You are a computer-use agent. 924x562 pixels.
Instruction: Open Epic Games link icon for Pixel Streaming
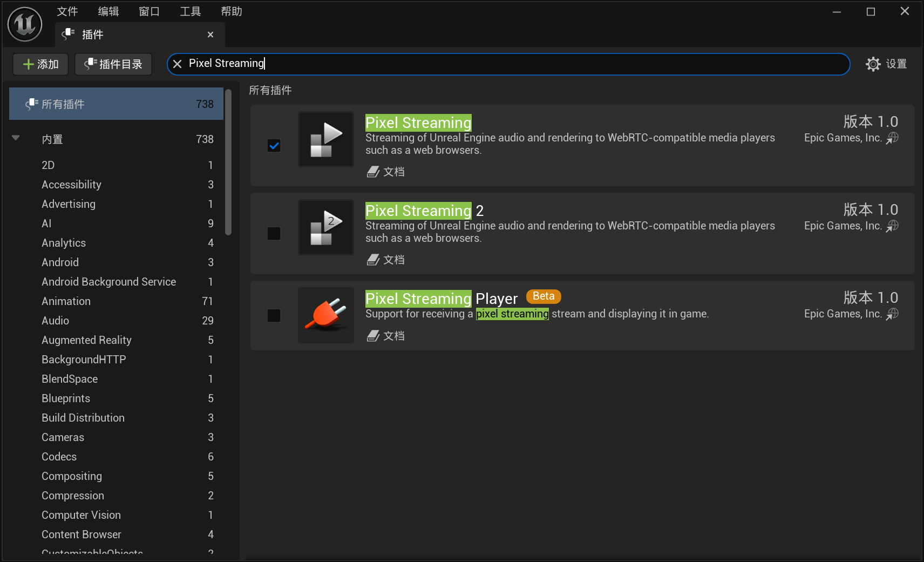pyautogui.click(x=892, y=138)
